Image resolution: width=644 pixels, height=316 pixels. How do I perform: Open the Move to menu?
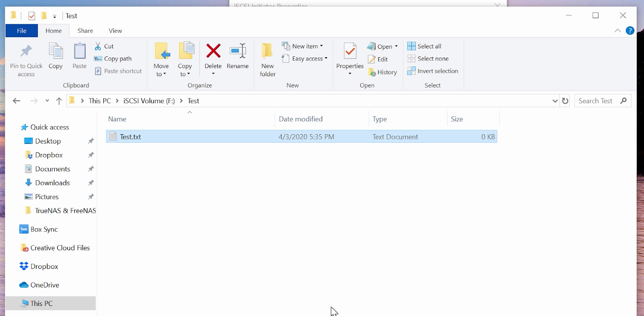[x=161, y=60]
